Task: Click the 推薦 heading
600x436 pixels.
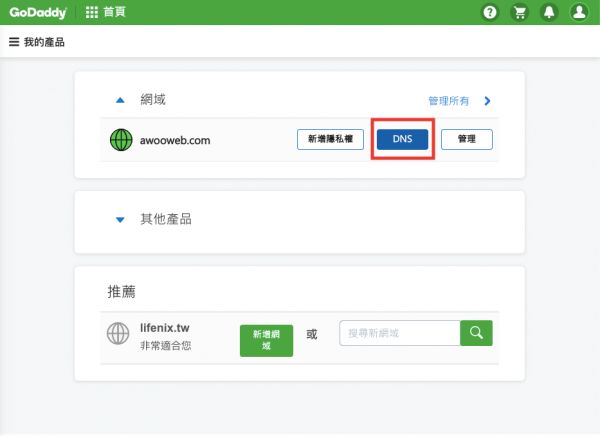Action: tap(121, 292)
